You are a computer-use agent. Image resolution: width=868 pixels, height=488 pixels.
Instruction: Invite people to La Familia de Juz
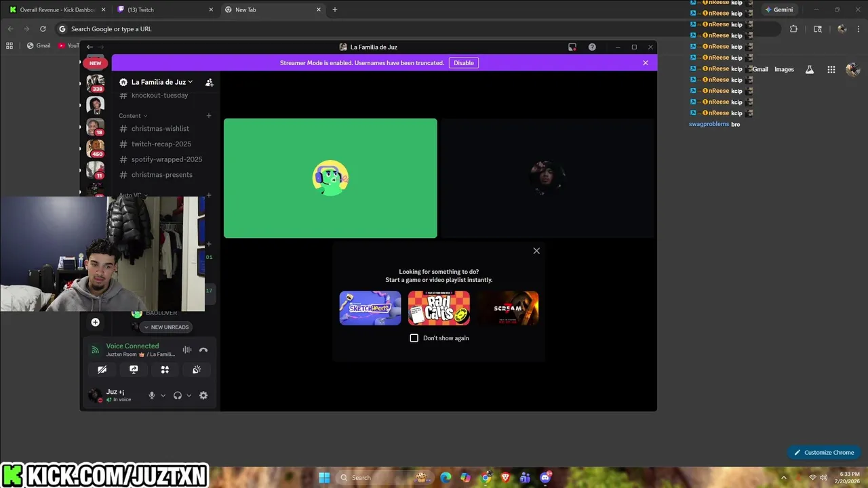[209, 82]
